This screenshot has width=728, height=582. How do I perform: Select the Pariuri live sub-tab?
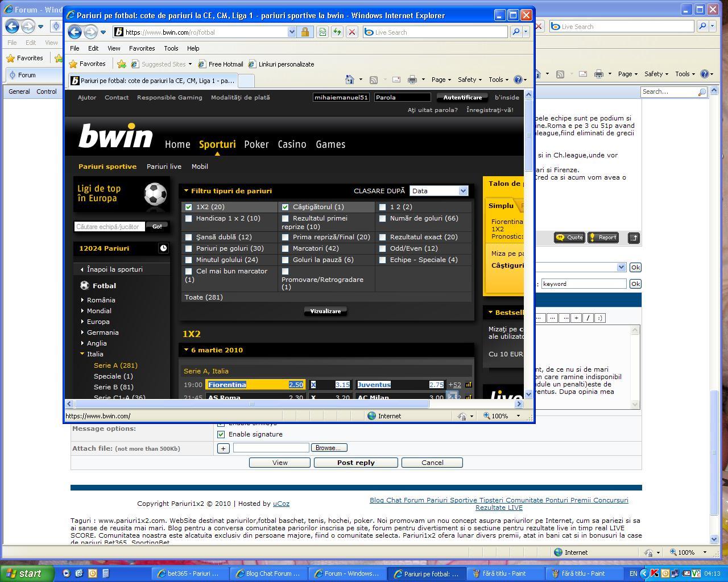pyautogui.click(x=164, y=167)
